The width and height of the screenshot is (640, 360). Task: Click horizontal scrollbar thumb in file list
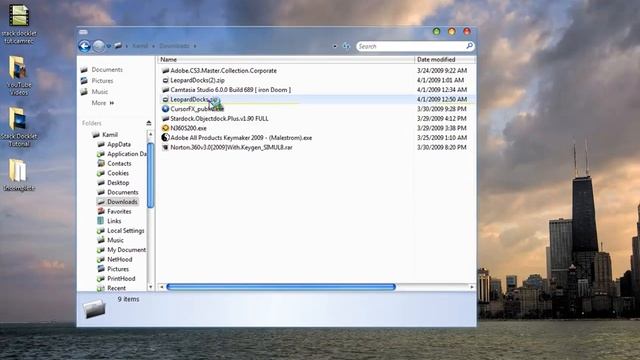[281, 287]
